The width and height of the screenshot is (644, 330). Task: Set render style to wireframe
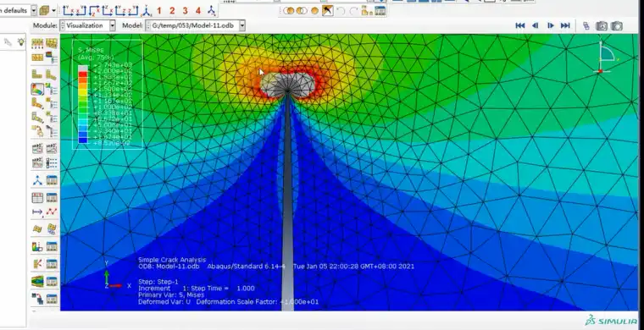click(x=288, y=11)
